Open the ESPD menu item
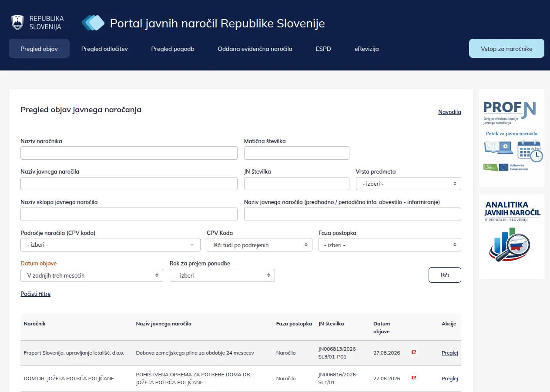The image size is (550, 392). 323,49
